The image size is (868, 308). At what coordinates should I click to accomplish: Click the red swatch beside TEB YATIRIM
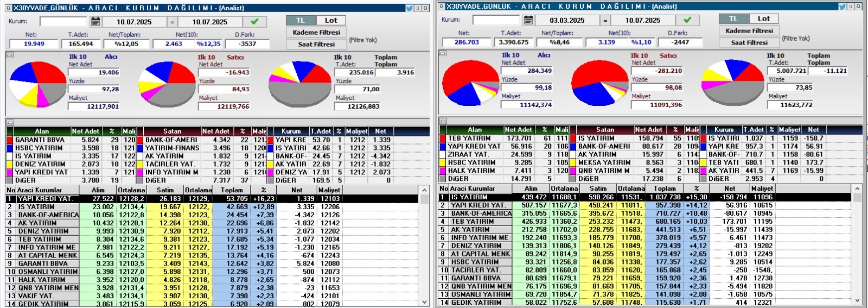point(443,138)
